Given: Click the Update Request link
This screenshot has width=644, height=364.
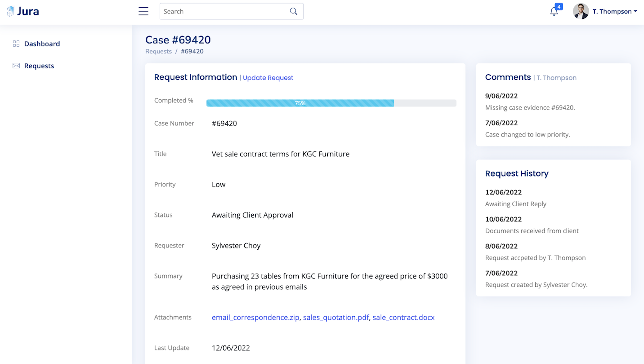Looking at the screenshot, I should pyautogui.click(x=268, y=78).
